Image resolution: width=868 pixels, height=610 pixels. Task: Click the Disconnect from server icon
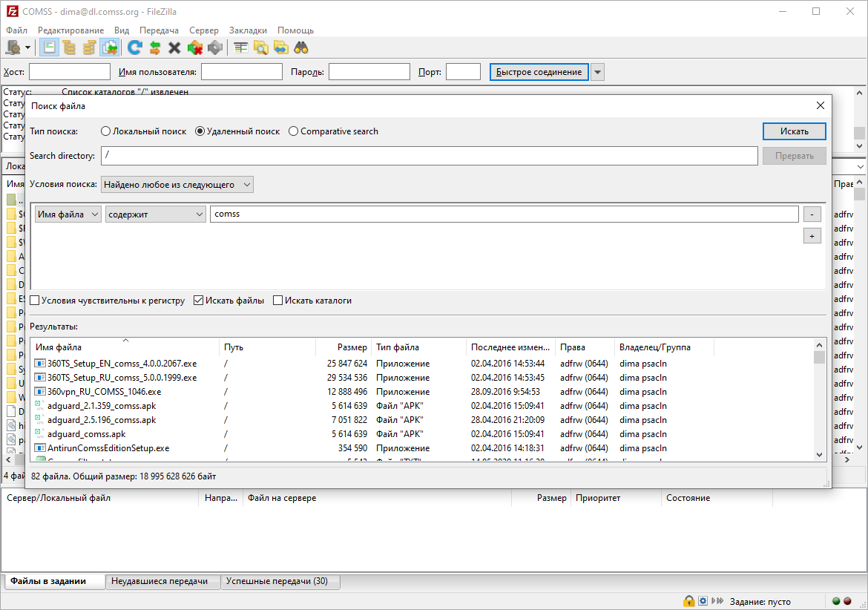[195, 48]
